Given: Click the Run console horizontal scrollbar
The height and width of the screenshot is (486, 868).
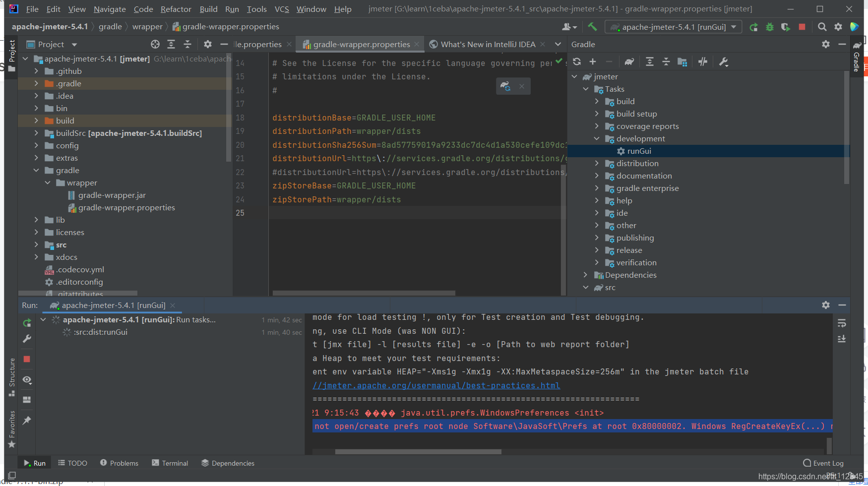Looking at the screenshot, I should click(x=418, y=452).
